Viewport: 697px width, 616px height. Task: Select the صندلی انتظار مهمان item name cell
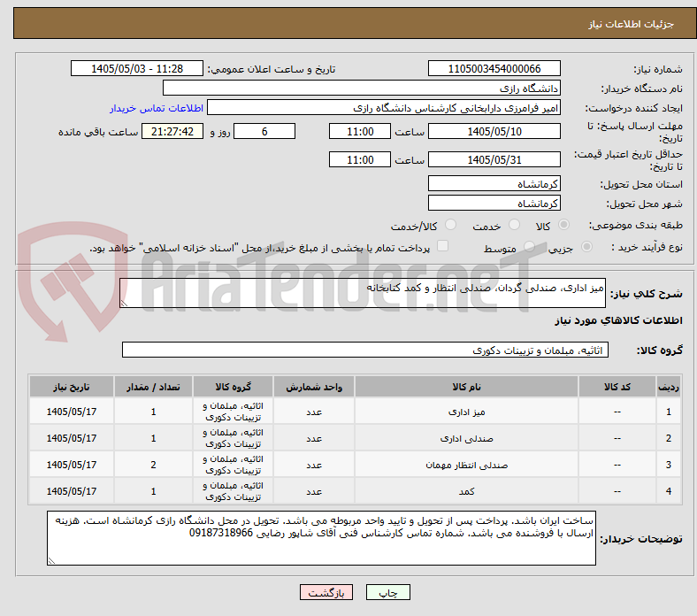(x=467, y=466)
